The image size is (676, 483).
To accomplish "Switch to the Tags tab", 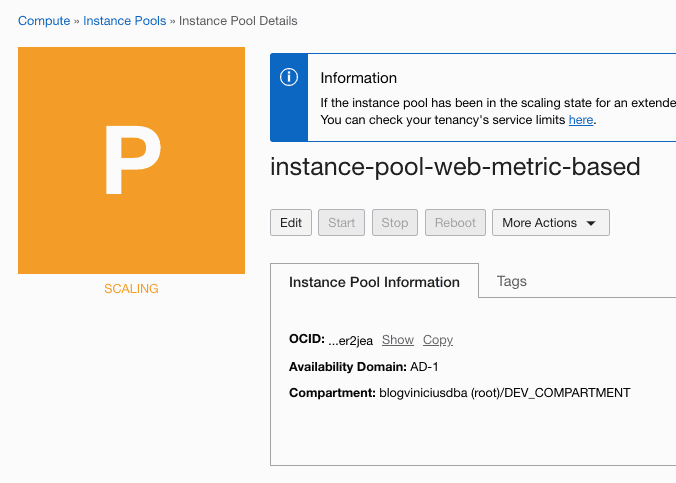I will pyautogui.click(x=511, y=281).
